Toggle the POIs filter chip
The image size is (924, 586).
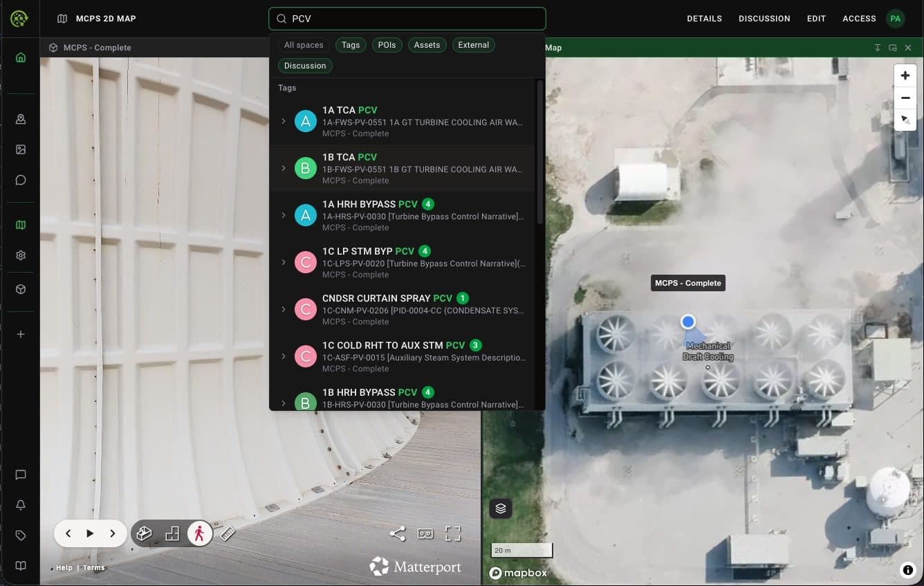coord(387,45)
